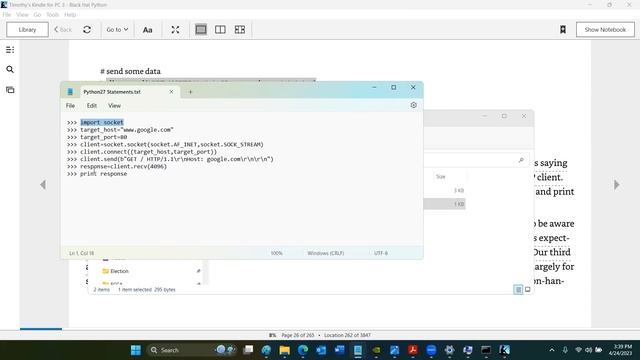
Task: Switch File Explorer to details view
Action: coord(518,289)
